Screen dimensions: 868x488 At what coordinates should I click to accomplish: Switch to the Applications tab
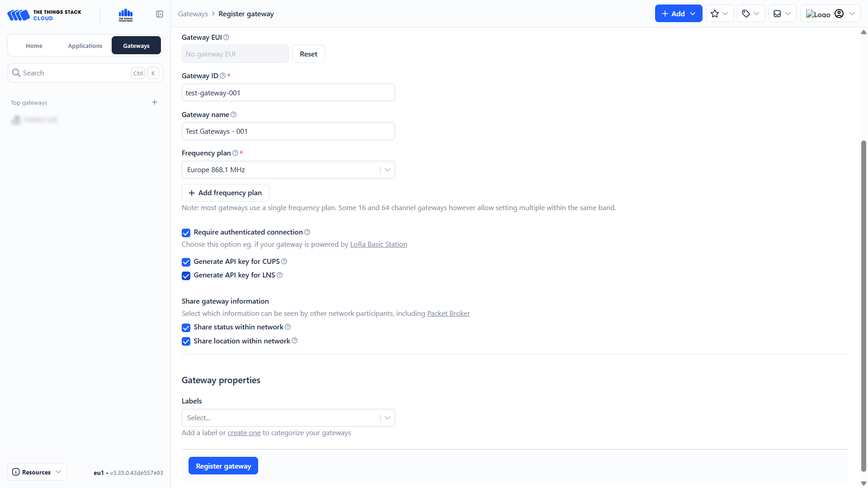pos(85,46)
